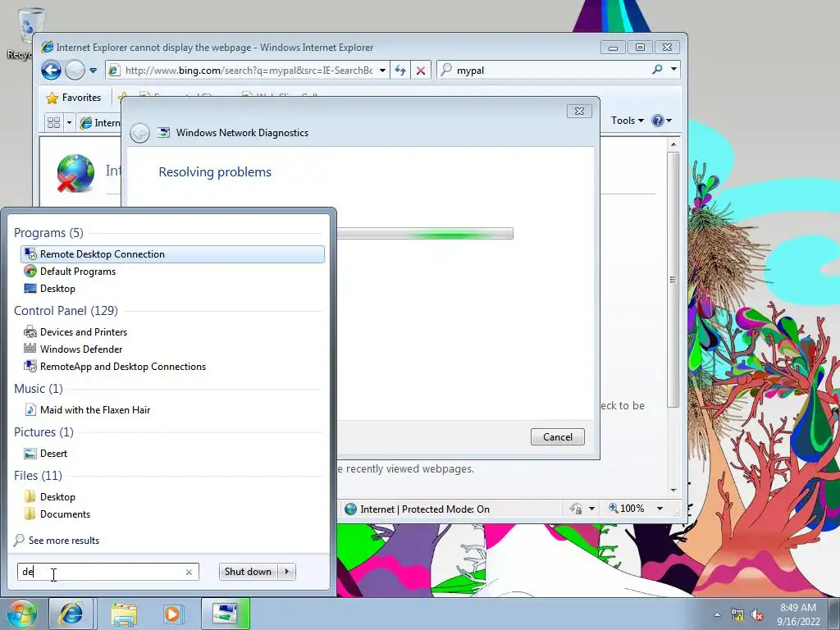Open recent pages dropdown beside navigation arrows
Viewport: 840px width, 630px height.
click(x=94, y=71)
